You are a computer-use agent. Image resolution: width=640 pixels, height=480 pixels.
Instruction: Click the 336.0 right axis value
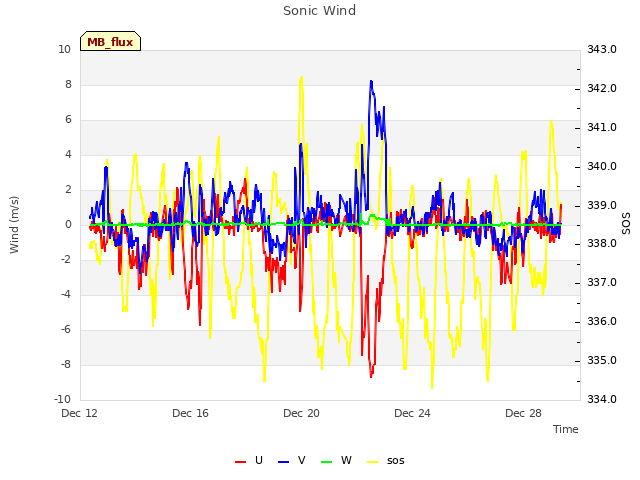click(x=602, y=322)
